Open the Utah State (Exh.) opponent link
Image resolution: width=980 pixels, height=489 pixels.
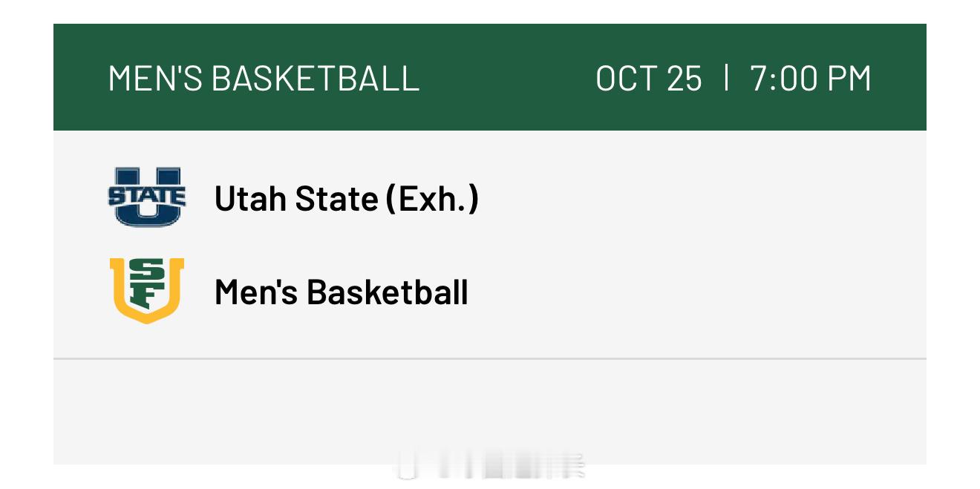[346, 199]
